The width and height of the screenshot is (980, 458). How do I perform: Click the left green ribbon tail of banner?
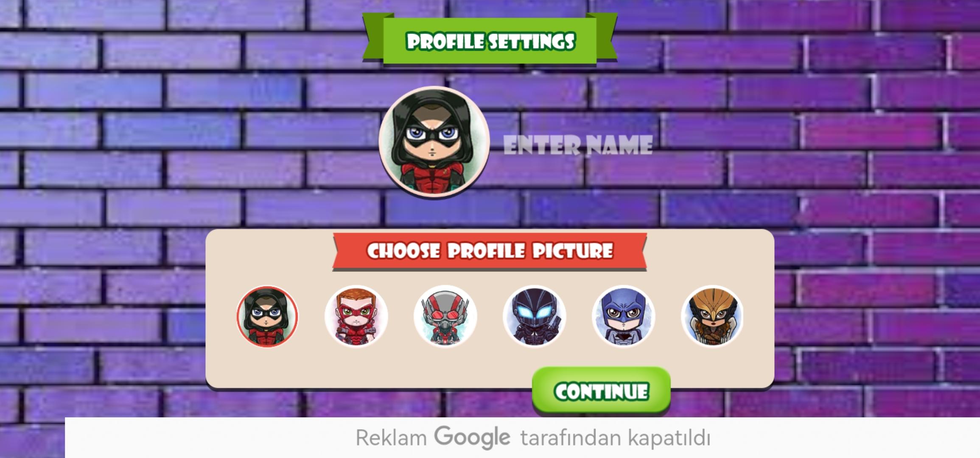pos(373,37)
